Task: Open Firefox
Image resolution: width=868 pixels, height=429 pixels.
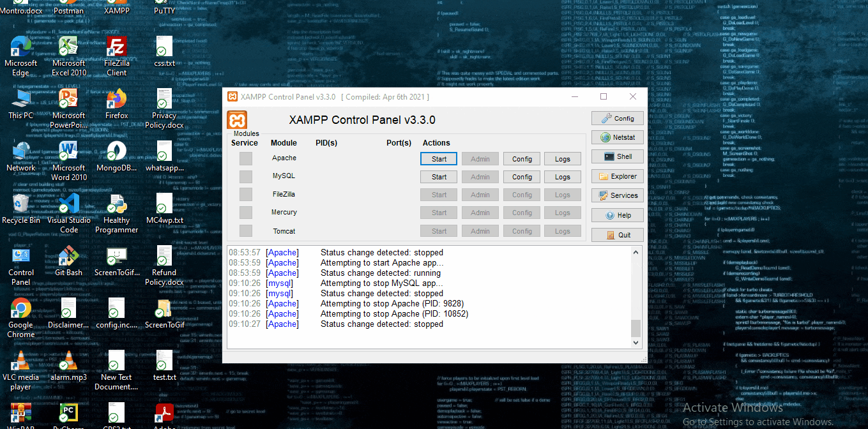Action: pos(116,98)
